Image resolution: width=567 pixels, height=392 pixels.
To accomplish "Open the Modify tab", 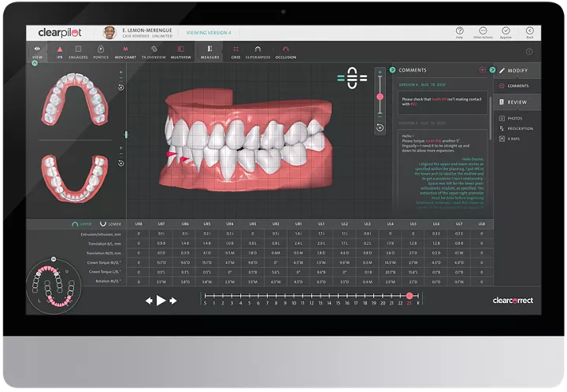I will 516,70.
